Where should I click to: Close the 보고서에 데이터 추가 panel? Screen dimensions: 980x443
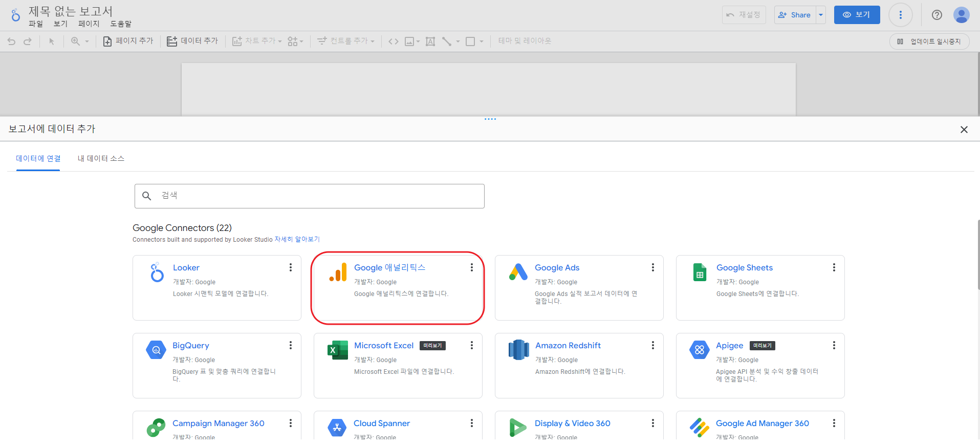pyautogui.click(x=964, y=130)
